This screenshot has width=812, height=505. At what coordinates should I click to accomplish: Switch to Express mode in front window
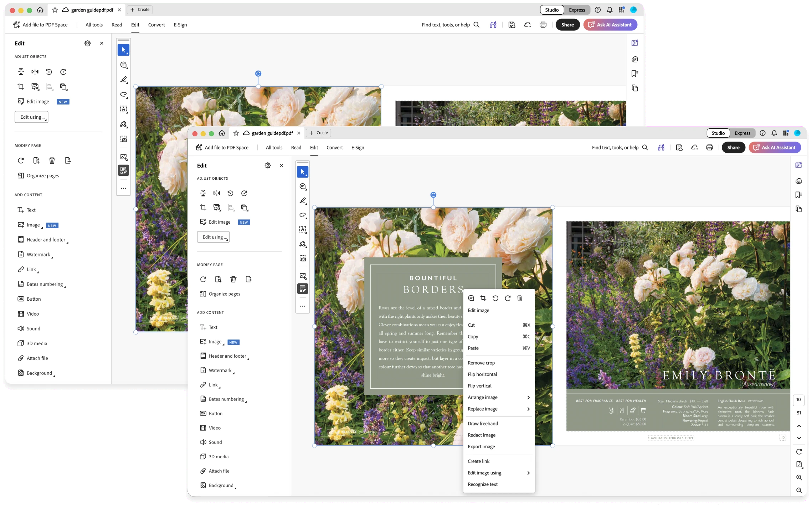[742, 133]
